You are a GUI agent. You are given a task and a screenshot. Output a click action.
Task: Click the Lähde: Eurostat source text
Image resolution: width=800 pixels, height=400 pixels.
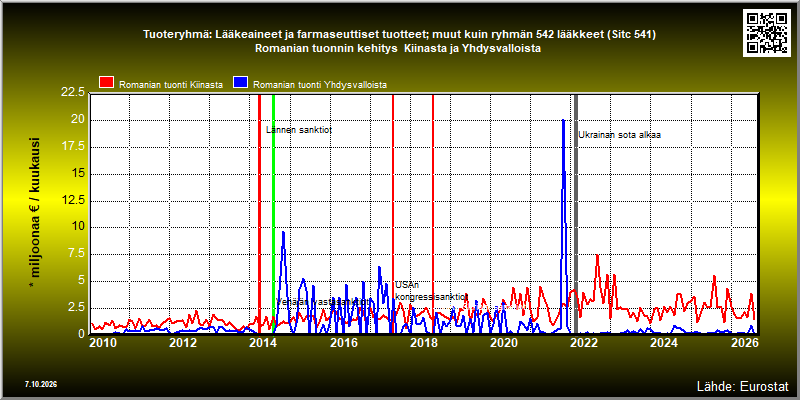(x=743, y=385)
